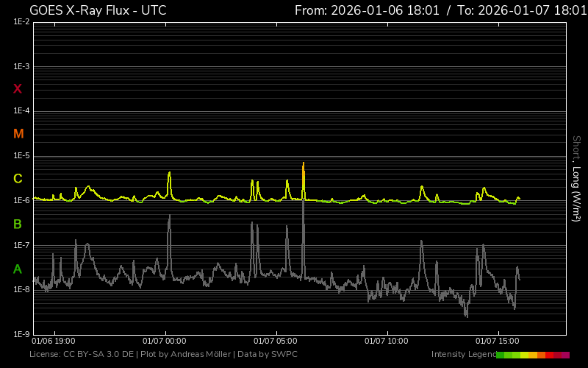Click the orange M flare class label
Image resolution: width=588 pixels, height=368 pixels.
[x=18, y=134]
